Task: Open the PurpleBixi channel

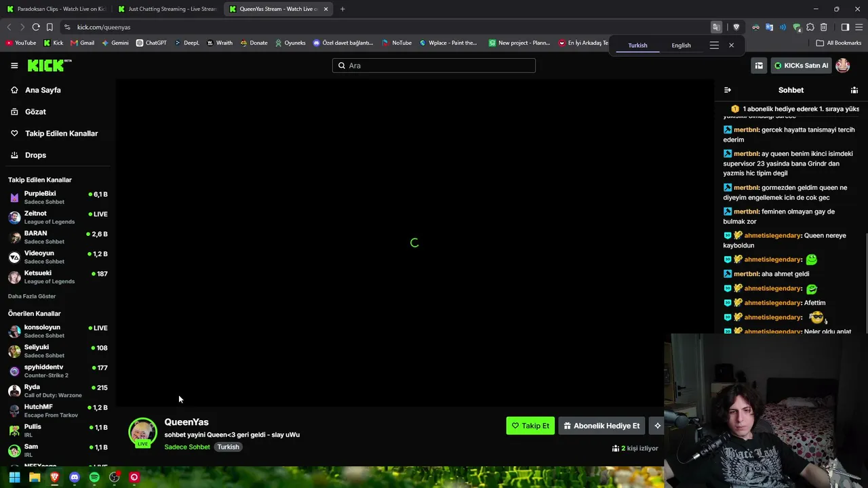Action: coord(58,197)
